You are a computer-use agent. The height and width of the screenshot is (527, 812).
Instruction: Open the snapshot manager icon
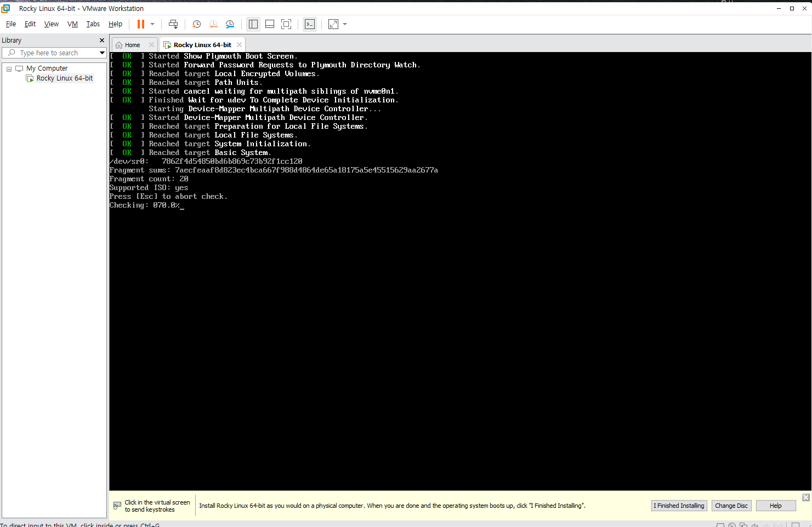[230, 24]
